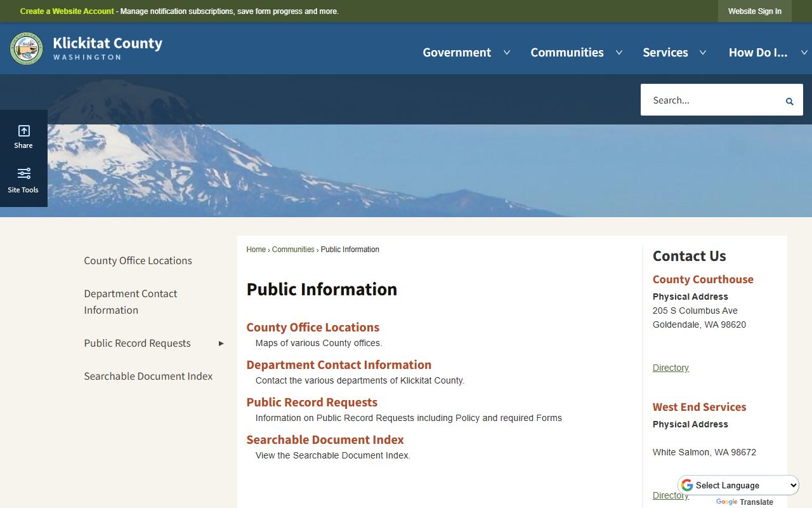Click 'Goldendale, WA 98620' text
This screenshot has width=812, height=508.
pos(699,324)
